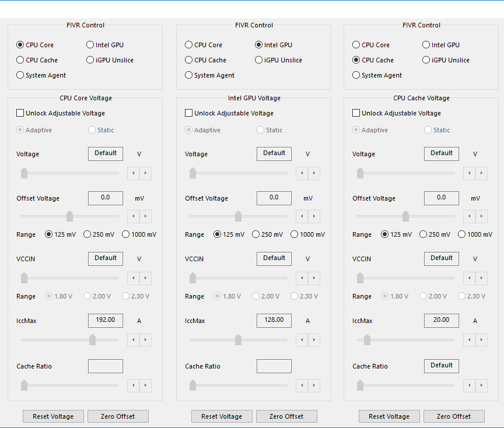This screenshot has width=504, height=428.
Task: Click the CPU Core IccMax slider handle
Action: tap(92, 340)
